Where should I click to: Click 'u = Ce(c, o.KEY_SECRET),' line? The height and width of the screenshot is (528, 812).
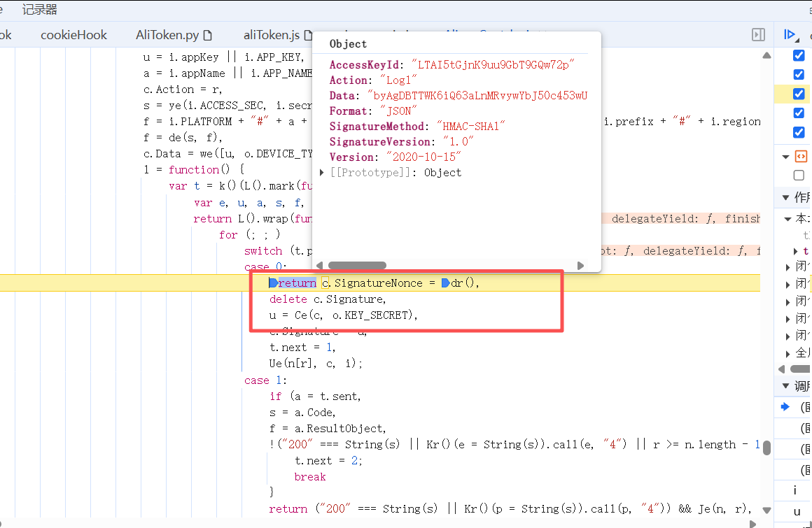tap(343, 315)
